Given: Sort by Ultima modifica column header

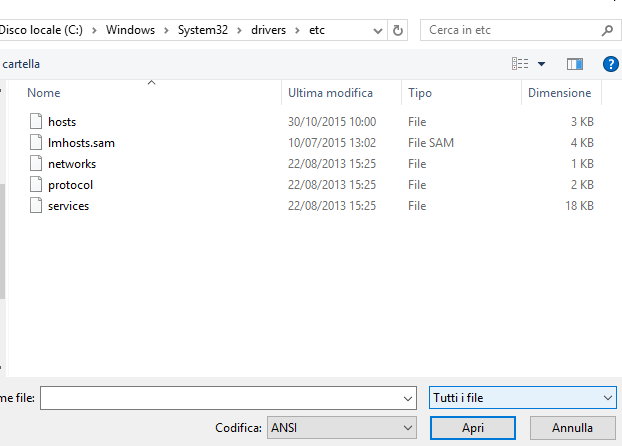Looking at the screenshot, I should 330,93.
